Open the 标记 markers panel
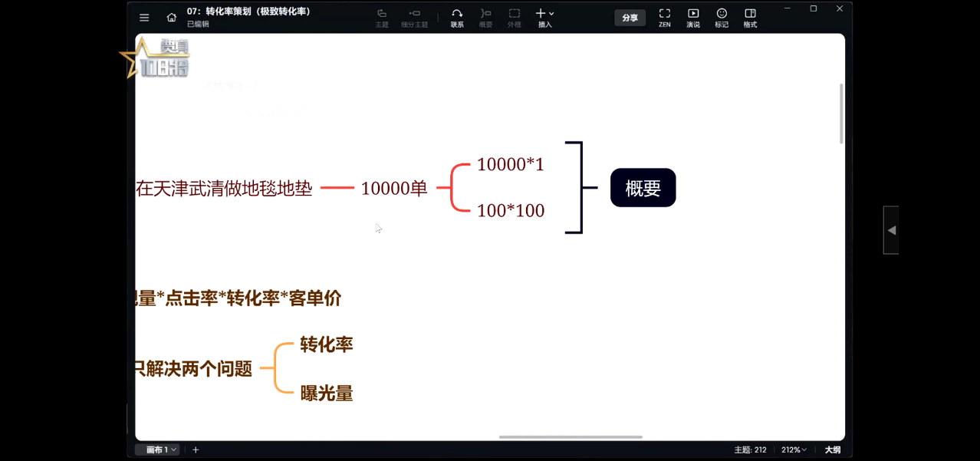Viewport: 980px width, 461px height. (722, 17)
